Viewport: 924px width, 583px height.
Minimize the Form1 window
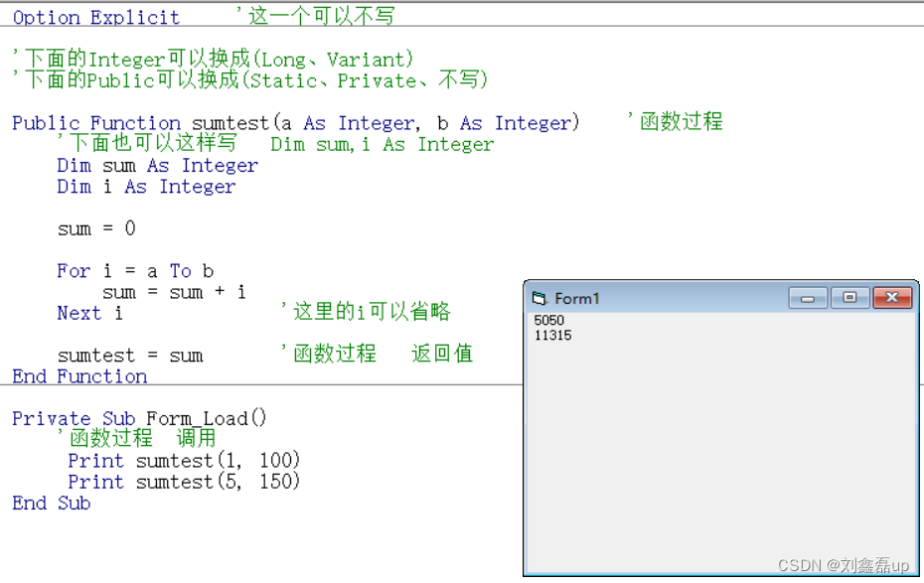tap(808, 298)
